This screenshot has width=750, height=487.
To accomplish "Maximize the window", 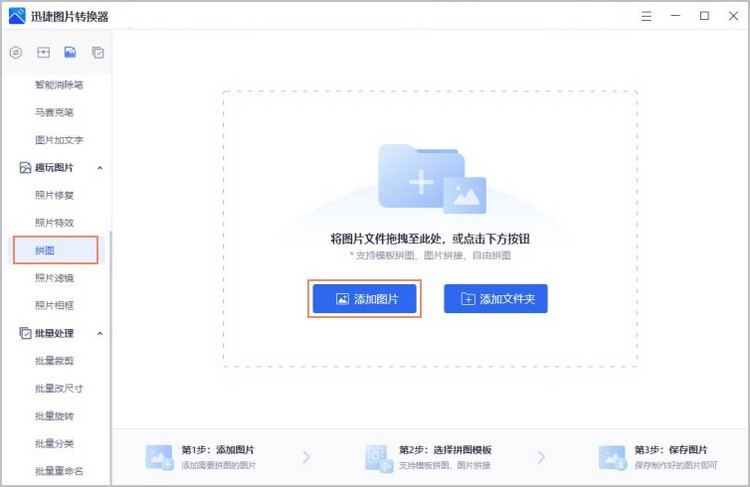I will pyautogui.click(x=704, y=16).
